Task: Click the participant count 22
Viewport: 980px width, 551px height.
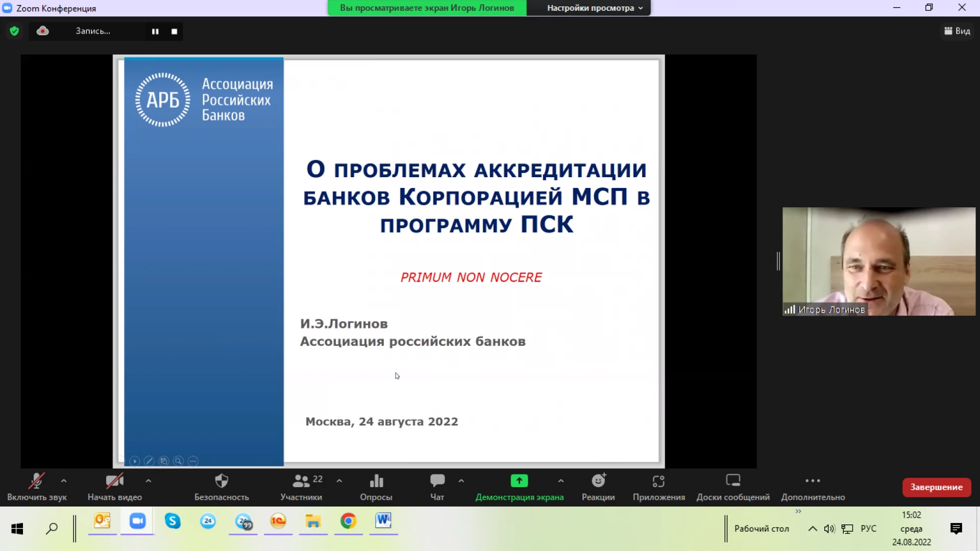Action: pyautogui.click(x=317, y=479)
